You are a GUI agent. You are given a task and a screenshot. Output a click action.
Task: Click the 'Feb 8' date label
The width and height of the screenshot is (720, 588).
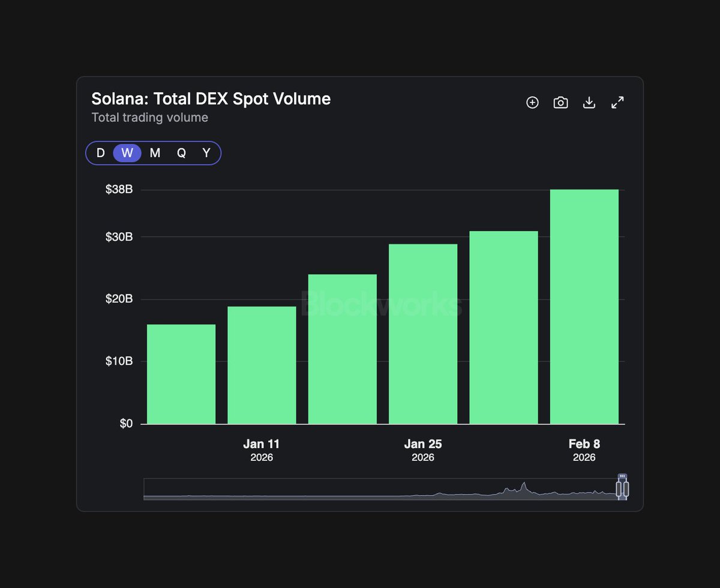584,444
